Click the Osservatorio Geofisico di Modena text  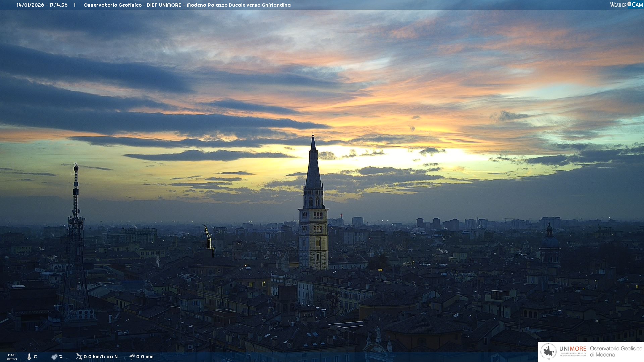point(616,352)
